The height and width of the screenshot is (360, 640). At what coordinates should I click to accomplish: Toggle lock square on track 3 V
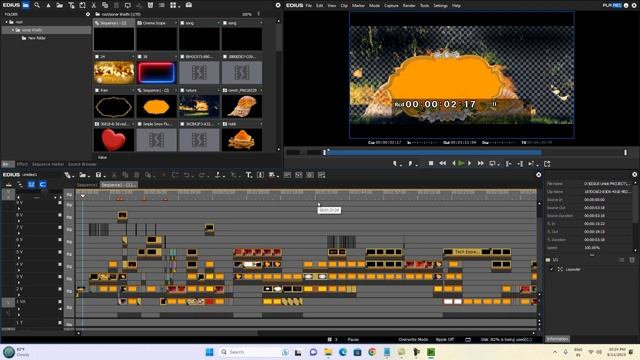(x=60, y=277)
